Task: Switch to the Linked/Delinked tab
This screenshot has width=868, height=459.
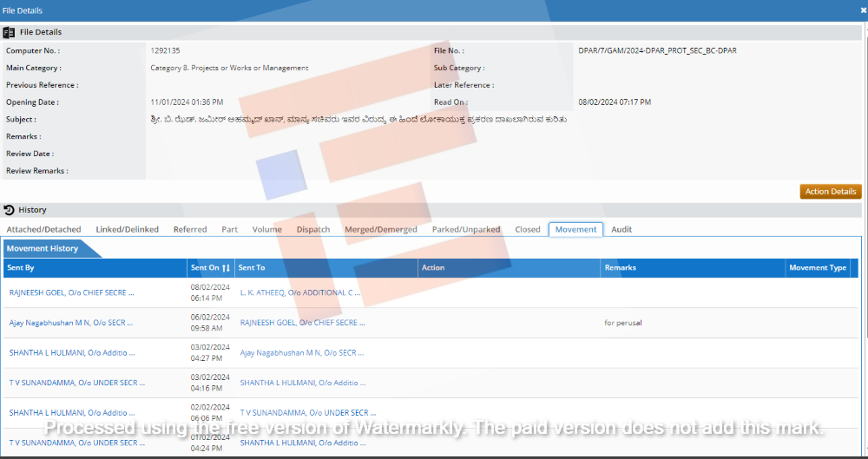Action: (128, 230)
